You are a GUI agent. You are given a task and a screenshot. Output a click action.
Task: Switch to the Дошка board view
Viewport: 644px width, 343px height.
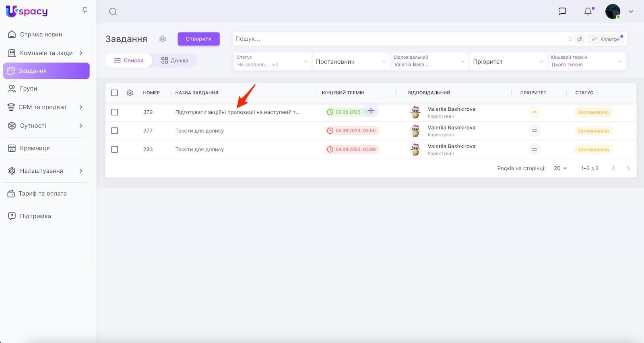pos(175,60)
